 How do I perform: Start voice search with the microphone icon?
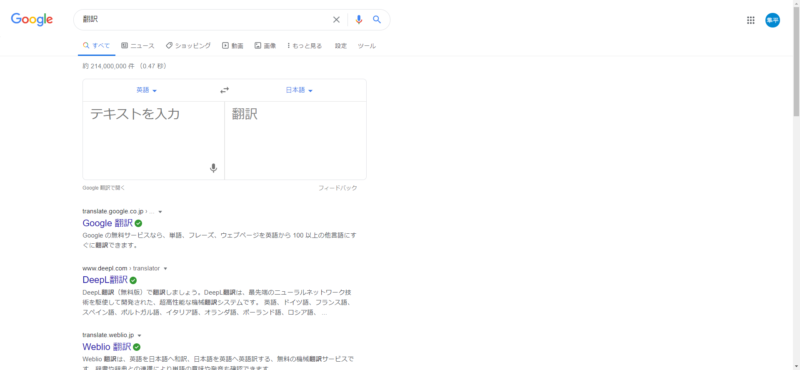[x=359, y=20]
